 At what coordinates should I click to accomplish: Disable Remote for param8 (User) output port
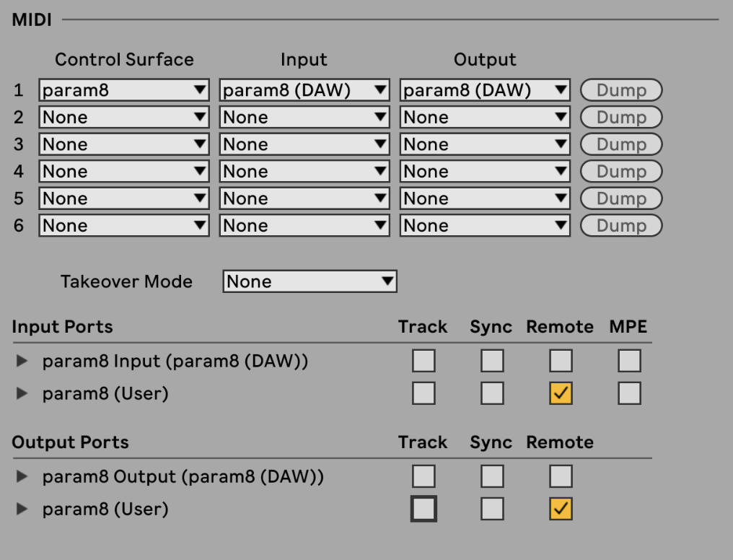coord(561,509)
